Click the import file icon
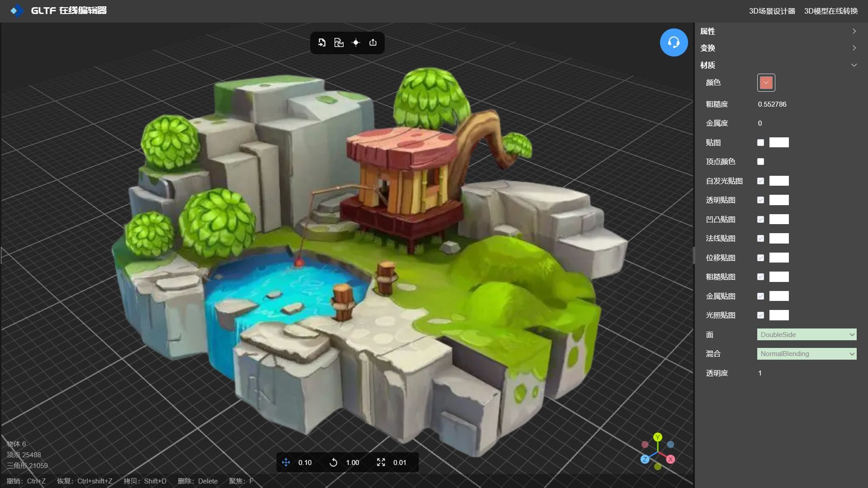Image resolution: width=868 pixels, height=488 pixels. point(321,42)
